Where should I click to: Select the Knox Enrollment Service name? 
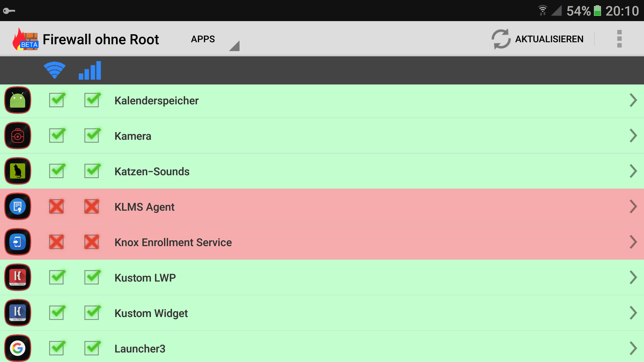(x=173, y=242)
